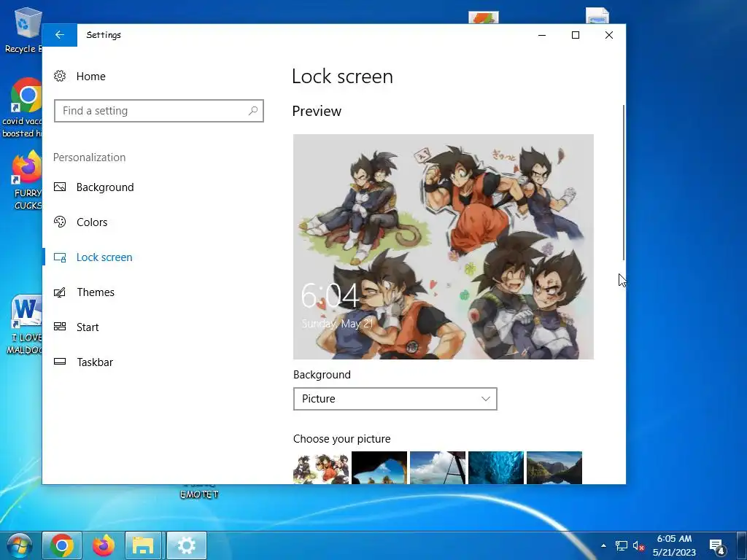Viewport: 747px width, 560px height.
Task: Click the Home gear icon
Action: point(60,76)
